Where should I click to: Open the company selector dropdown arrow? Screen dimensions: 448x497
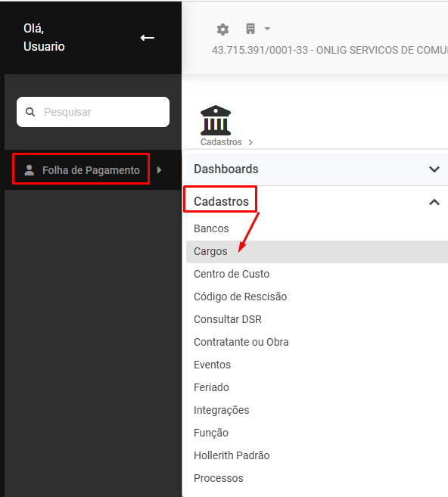267,29
